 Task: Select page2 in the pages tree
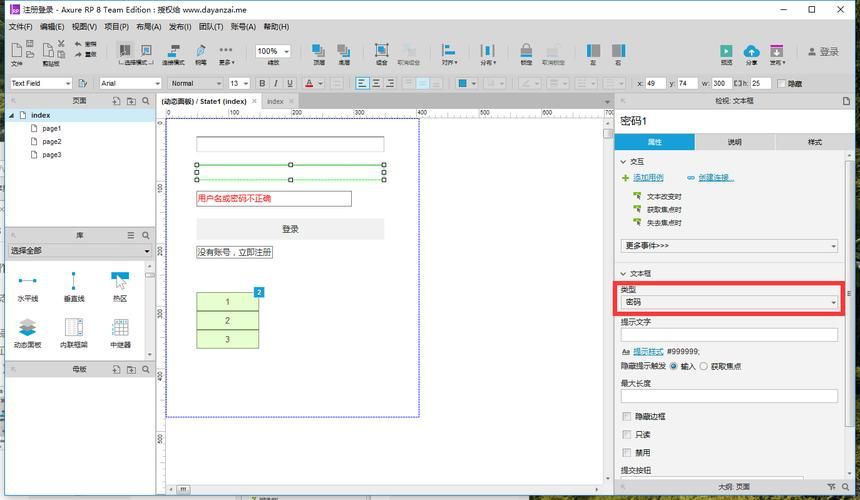click(x=52, y=141)
